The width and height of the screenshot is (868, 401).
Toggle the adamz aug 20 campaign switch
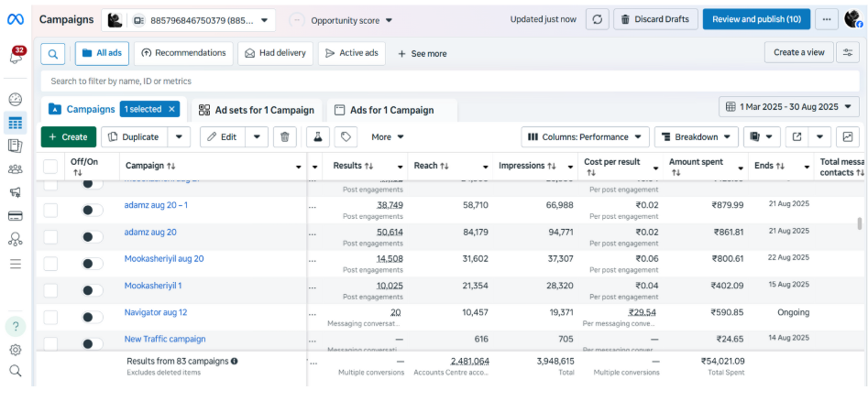tap(92, 237)
